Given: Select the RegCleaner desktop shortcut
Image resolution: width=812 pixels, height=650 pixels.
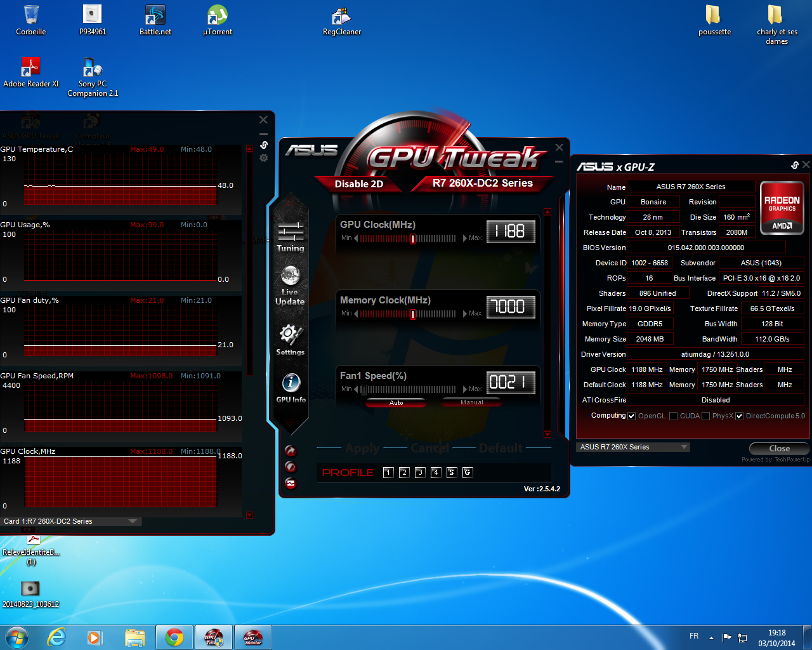Looking at the screenshot, I should [x=342, y=20].
